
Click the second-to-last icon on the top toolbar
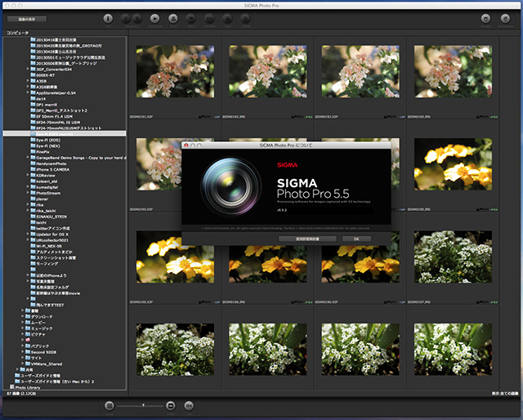[485, 18]
